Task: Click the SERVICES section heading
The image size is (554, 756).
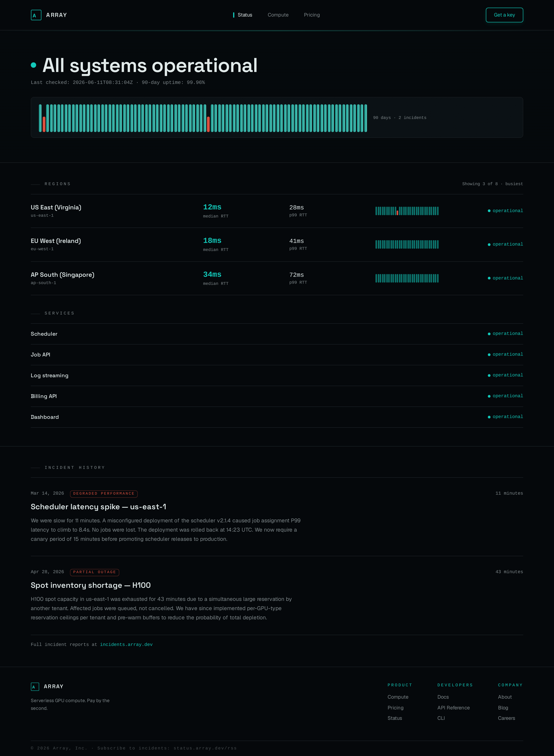Action: pos(59,313)
